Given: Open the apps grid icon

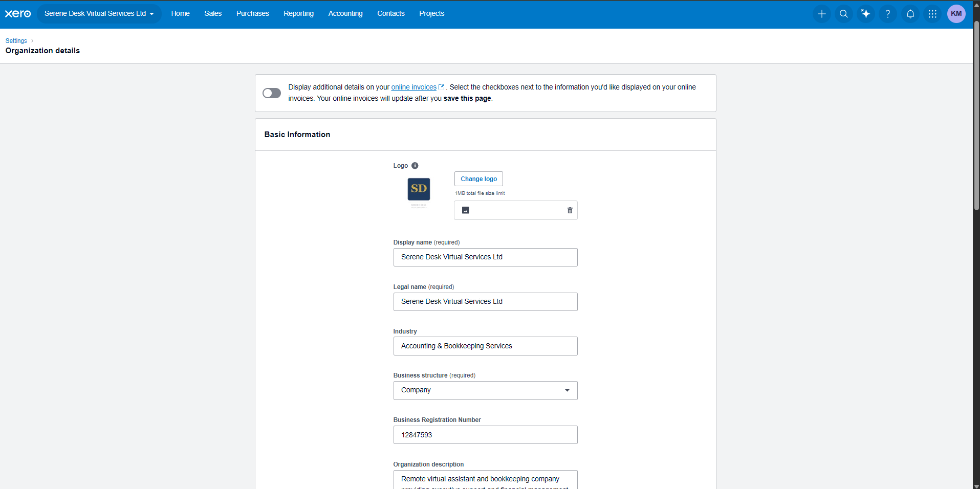Looking at the screenshot, I should [x=932, y=14].
